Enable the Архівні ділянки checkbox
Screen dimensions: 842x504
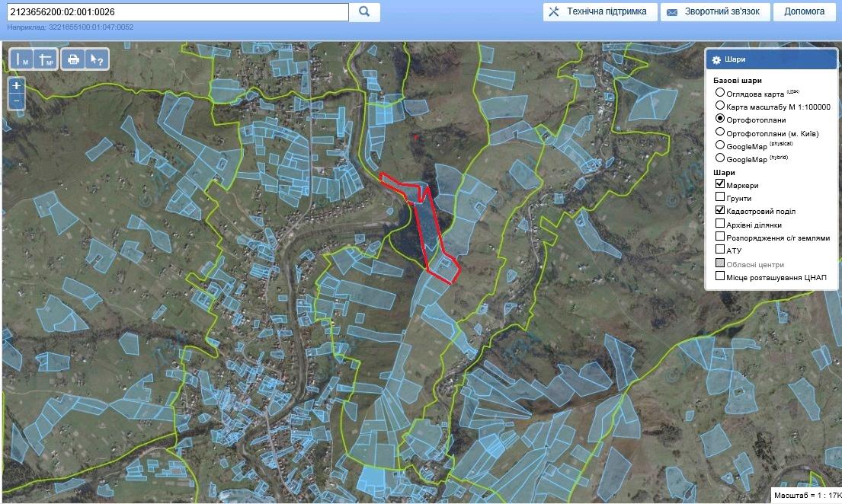coord(720,223)
